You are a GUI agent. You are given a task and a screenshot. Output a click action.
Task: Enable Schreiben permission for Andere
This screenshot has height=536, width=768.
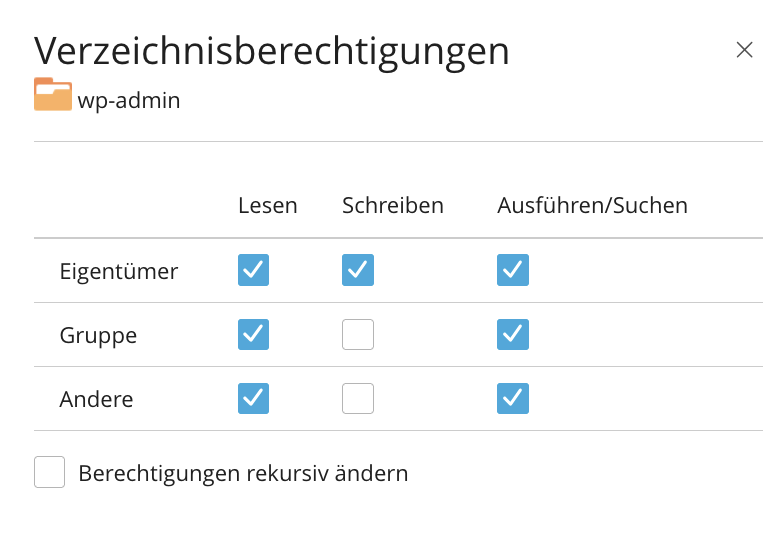[x=358, y=398]
